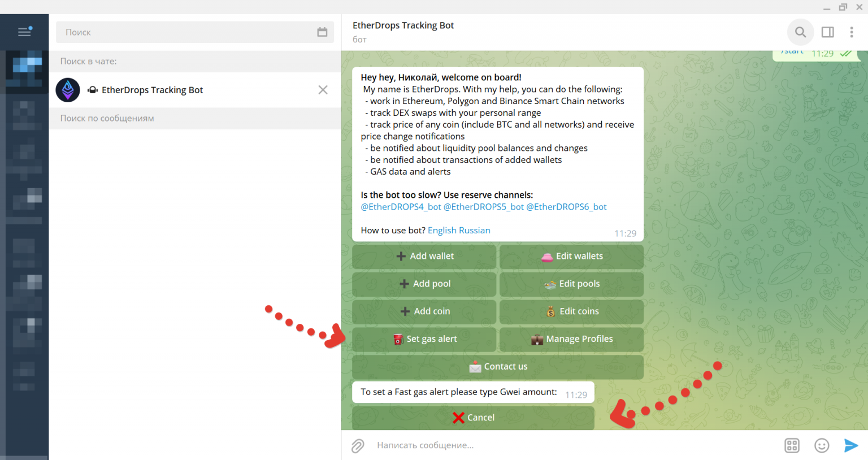The image size is (868, 460).
Task: Click the 'To set a Fast gas alert' message
Action: [473, 392]
